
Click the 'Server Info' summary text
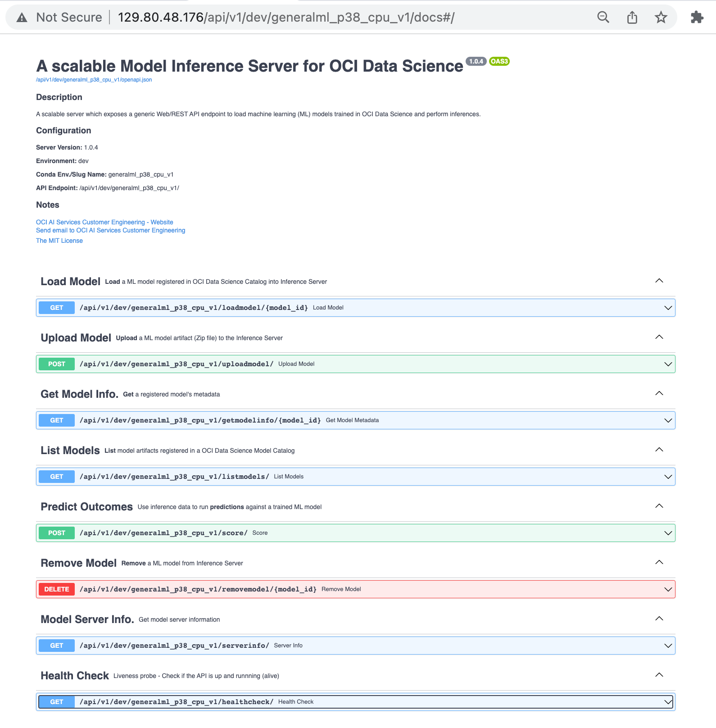point(288,646)
